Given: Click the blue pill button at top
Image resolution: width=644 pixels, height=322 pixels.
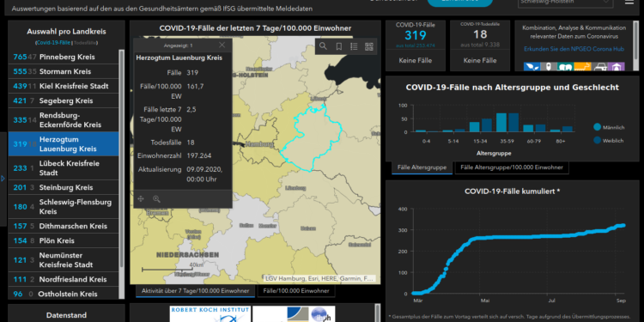Looking at the screenshot, I should [x=459, y=3].
